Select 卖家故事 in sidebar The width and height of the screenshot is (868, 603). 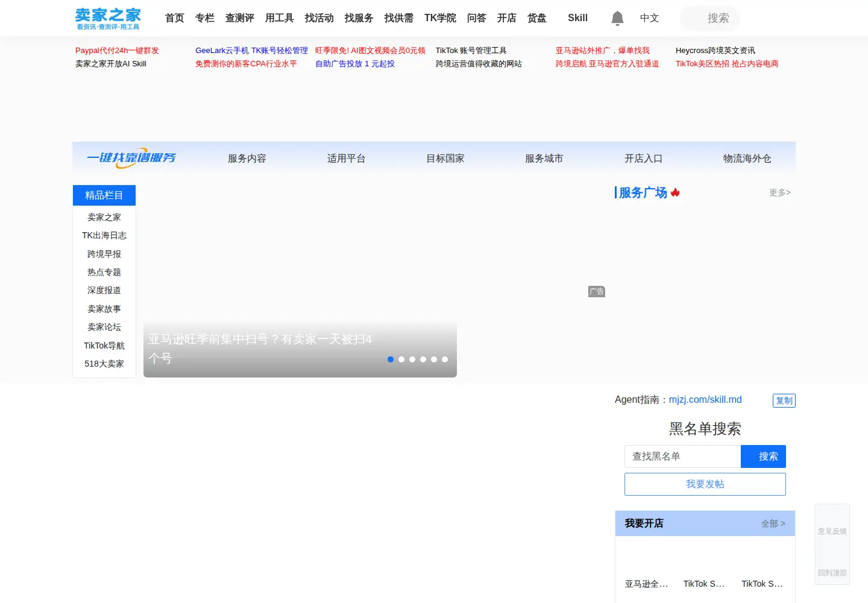104,309
